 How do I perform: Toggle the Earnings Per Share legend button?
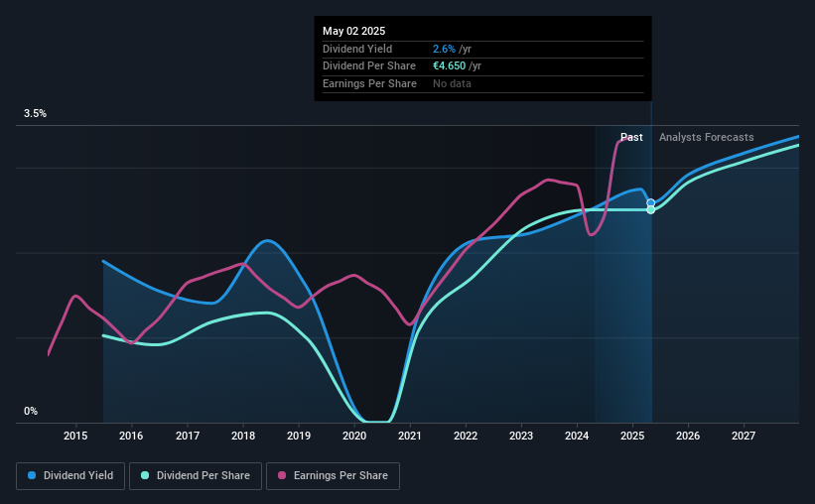333,476
